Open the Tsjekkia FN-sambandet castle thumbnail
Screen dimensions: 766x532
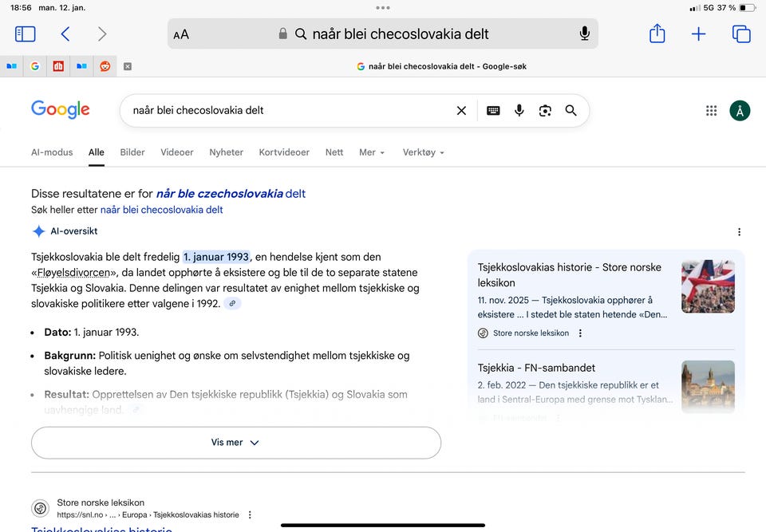tap(708, 387)
